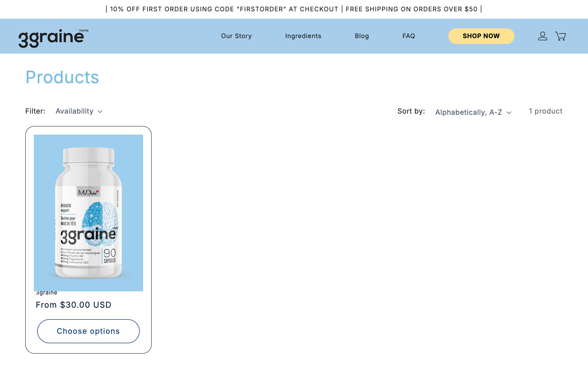The image size is (588, 382).
Task: Open the shopping cart icon
Action: [x=560, y=36]
